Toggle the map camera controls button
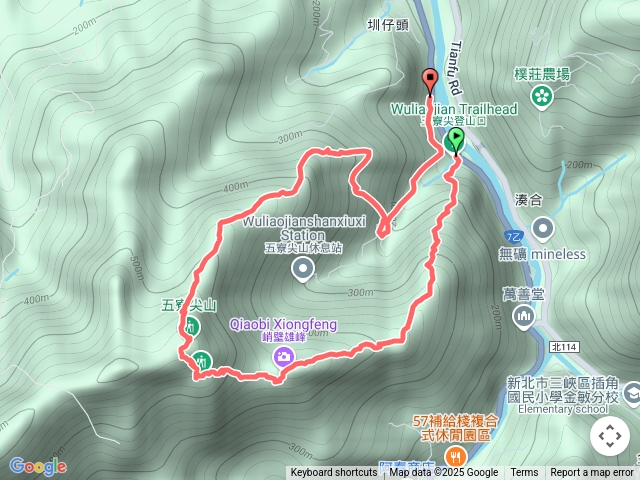The height and width of the screenshot is (480, 640). [610, 436]
